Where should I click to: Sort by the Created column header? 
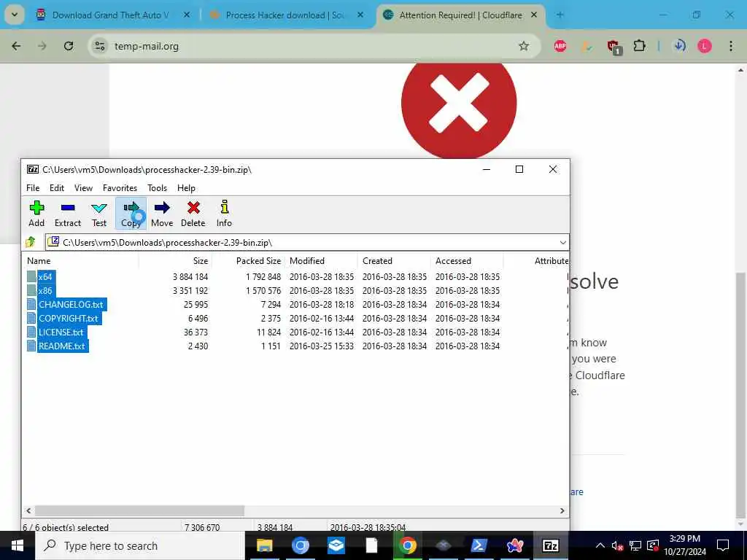point(394,261)
